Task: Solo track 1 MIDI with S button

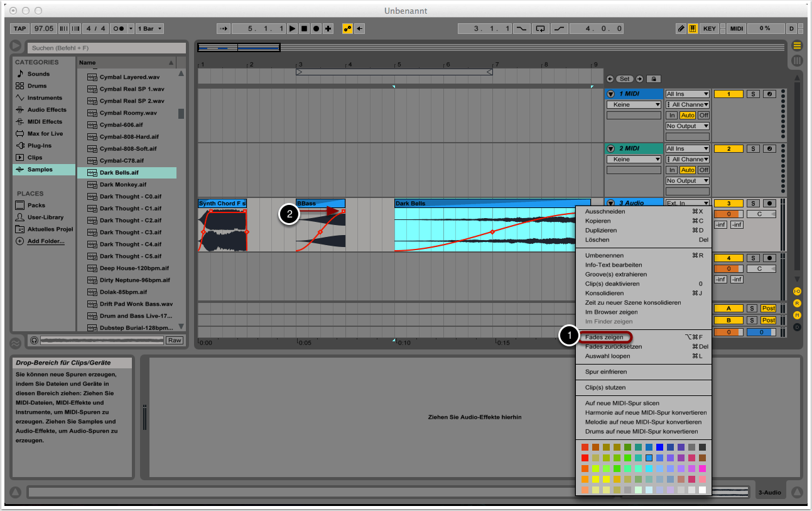Action: coord(753,94)
